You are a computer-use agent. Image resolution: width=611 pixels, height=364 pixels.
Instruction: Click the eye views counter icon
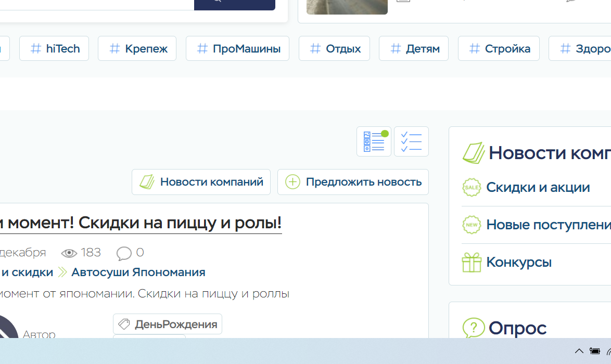click(69, 253)
